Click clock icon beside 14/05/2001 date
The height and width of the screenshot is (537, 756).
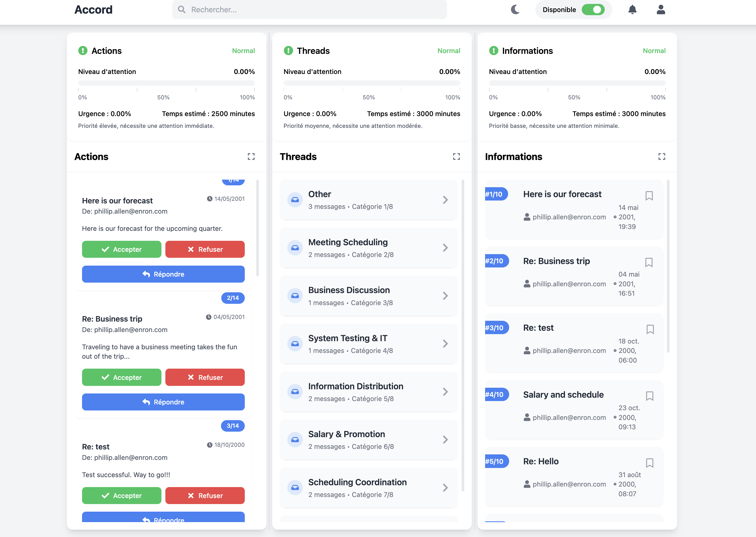point(210,199)
